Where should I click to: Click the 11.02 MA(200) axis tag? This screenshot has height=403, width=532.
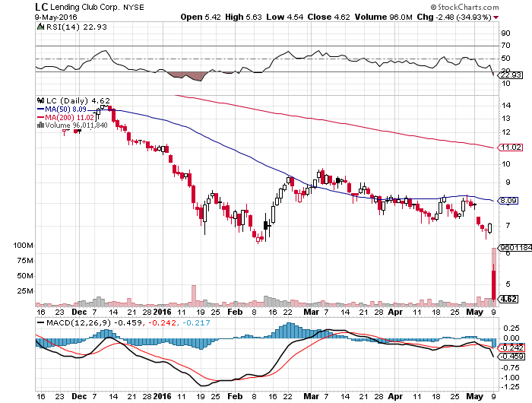point(510,148)
